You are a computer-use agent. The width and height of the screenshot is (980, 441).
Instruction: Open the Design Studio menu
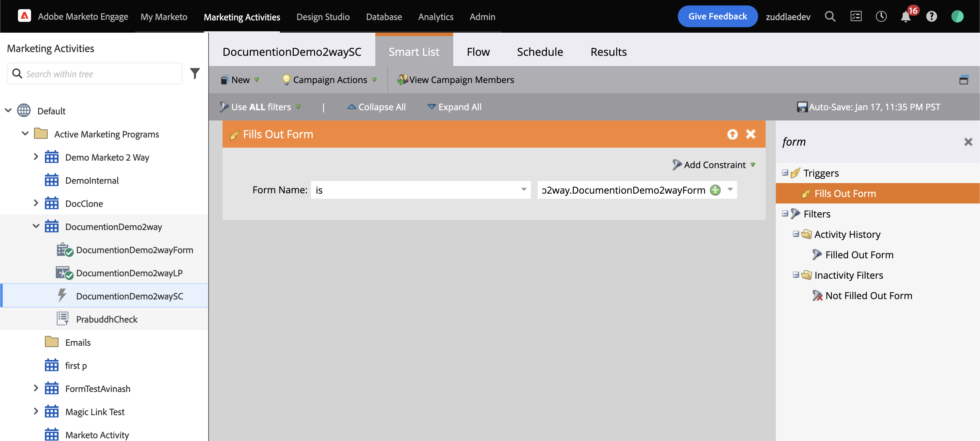[323, 17]
